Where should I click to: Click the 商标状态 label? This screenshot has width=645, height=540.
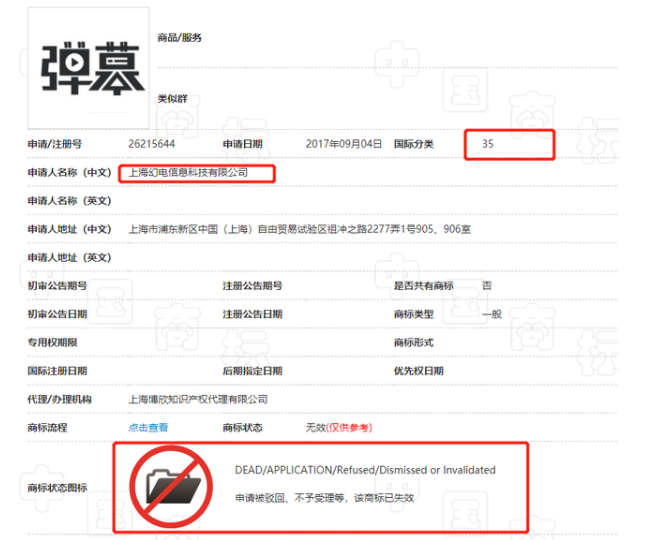click(x=243, y=428)
